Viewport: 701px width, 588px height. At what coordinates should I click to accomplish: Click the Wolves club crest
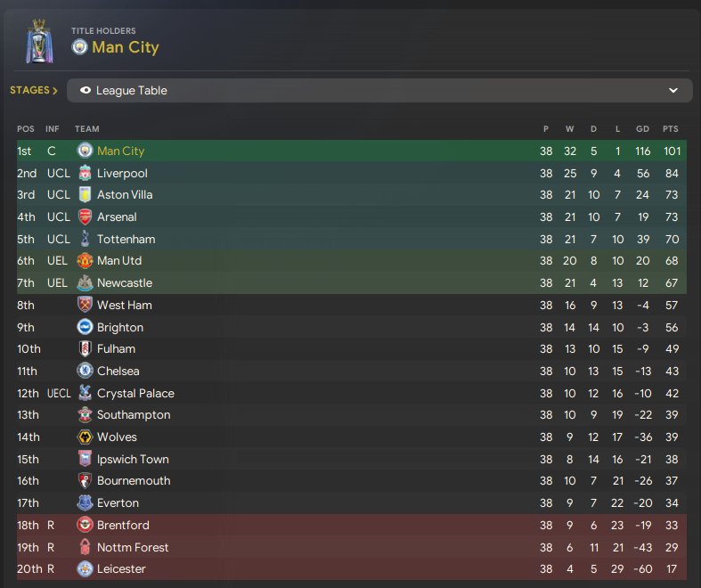point(85,437)
